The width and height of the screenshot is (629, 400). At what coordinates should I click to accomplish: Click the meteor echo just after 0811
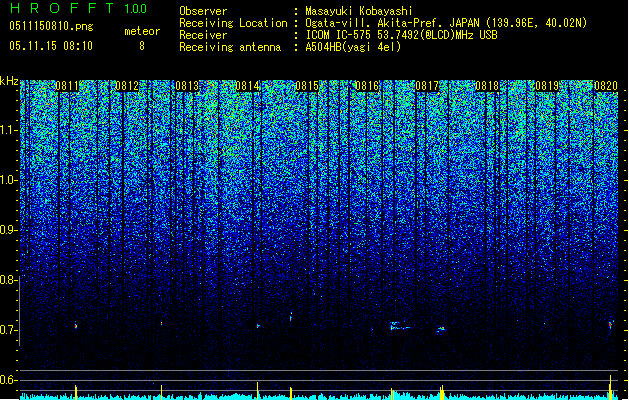pos(75,326)
